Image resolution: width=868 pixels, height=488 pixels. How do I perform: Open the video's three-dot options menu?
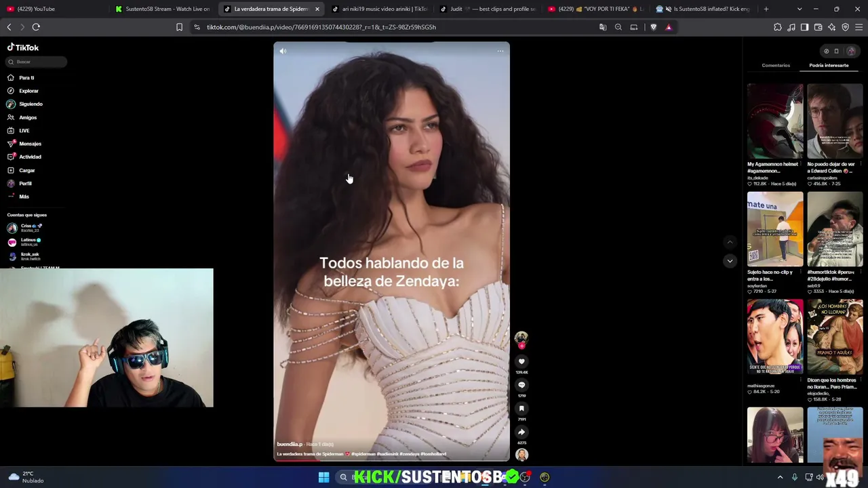coord(500,52)
